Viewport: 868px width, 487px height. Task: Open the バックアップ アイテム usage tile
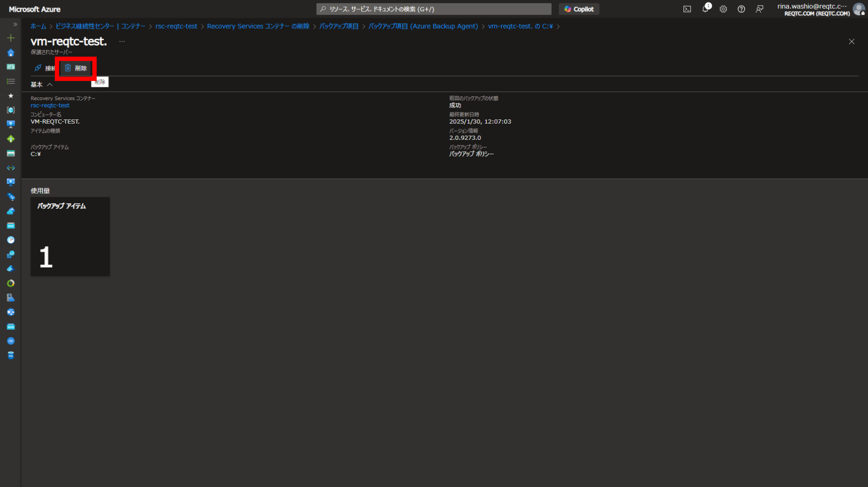[x=70, y=236]
